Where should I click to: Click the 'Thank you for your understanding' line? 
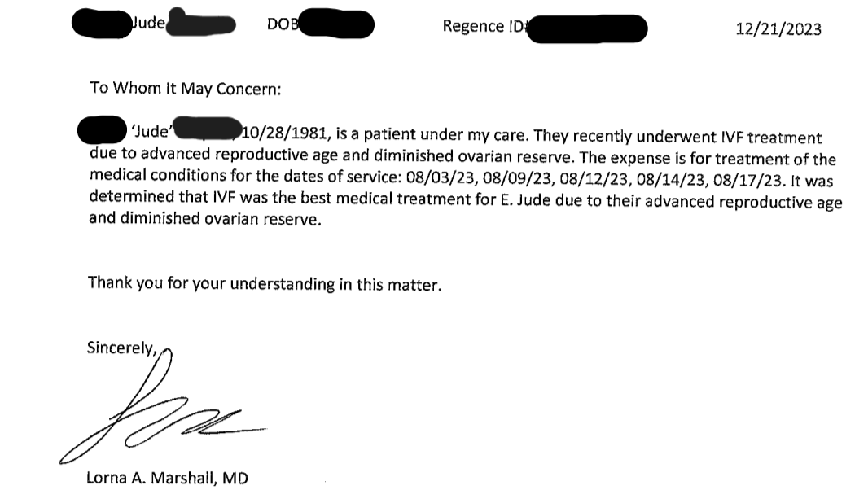coord(265,284)
